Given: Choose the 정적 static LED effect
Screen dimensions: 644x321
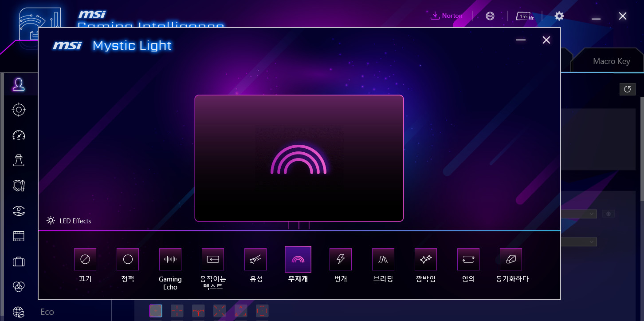Looking at the screenshot, I should pyautogui.click(x=128, y=259).
